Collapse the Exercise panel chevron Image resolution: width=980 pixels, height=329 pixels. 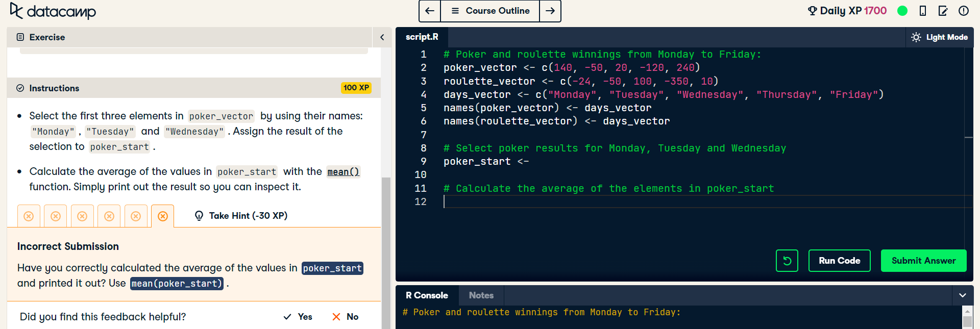click(382, 37)
